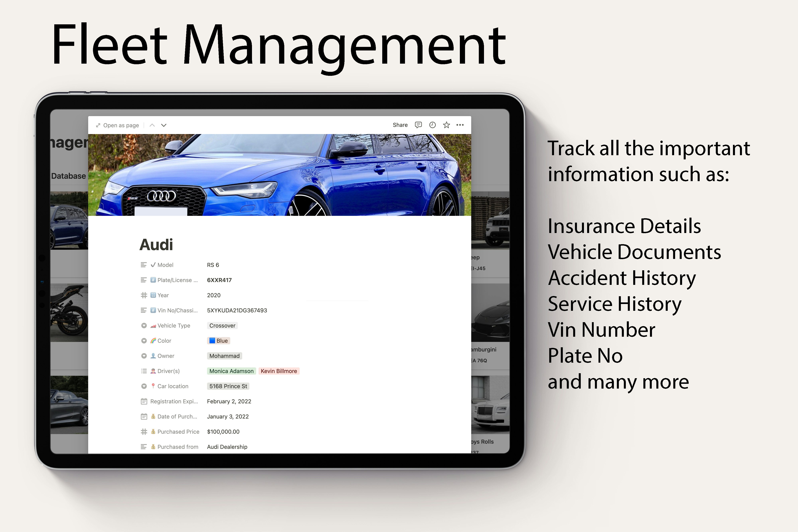
Task: Expand next page with down chevron
Action: (164, 125)
